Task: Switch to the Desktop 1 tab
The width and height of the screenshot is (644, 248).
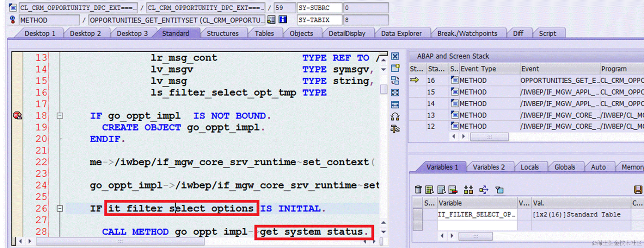Action: [x=40, y=33]
